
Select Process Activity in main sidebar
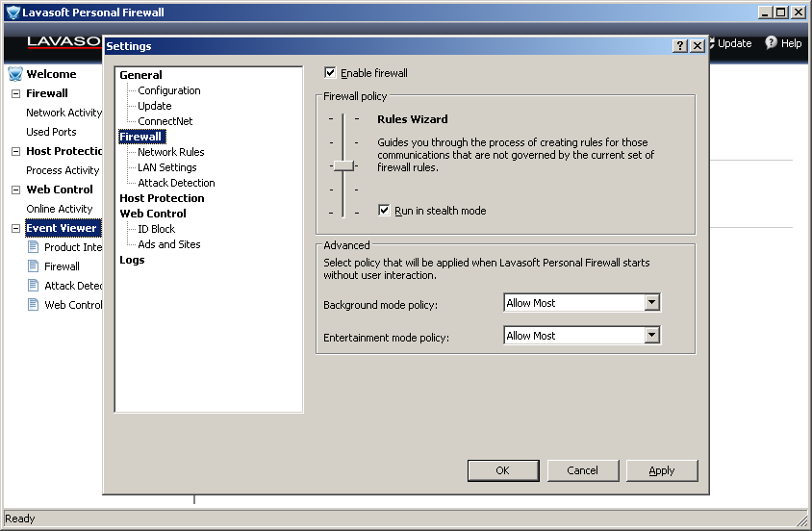63,170
